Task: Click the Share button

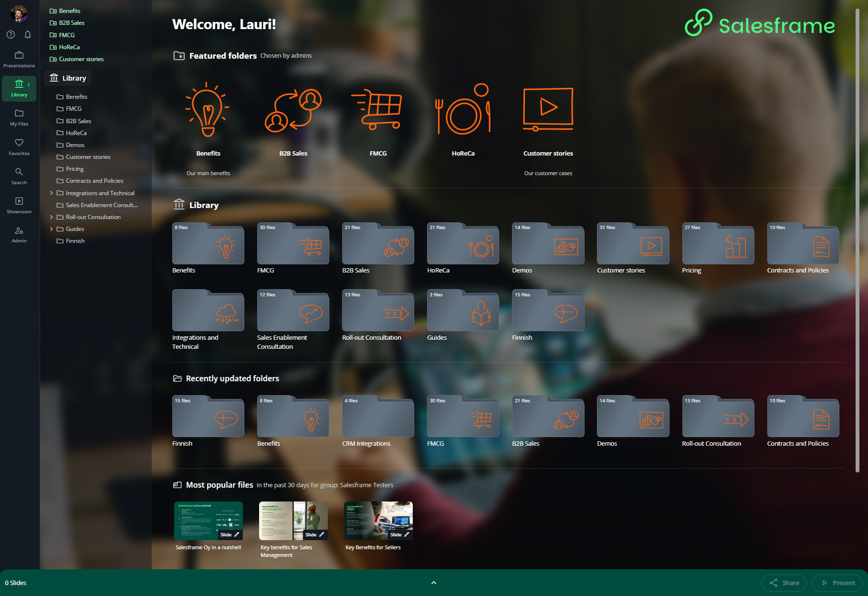Action: tap(784, 583)
